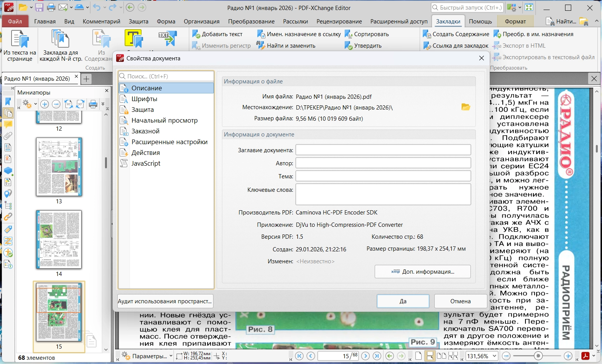This screenshot has width=602, height=364.
Task: Click the "Заглавие документа" input field
Action: click(383, 150)
